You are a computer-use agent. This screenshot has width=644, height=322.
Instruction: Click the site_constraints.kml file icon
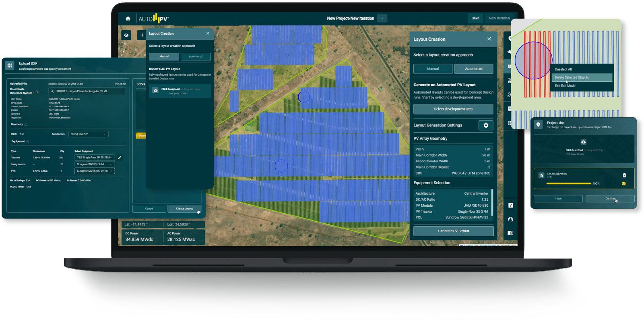(541, 175)
